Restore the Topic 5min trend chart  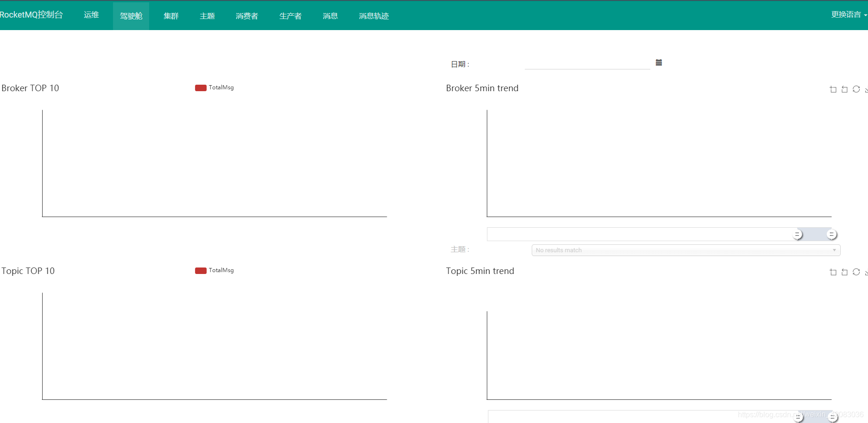click(856, 272)
